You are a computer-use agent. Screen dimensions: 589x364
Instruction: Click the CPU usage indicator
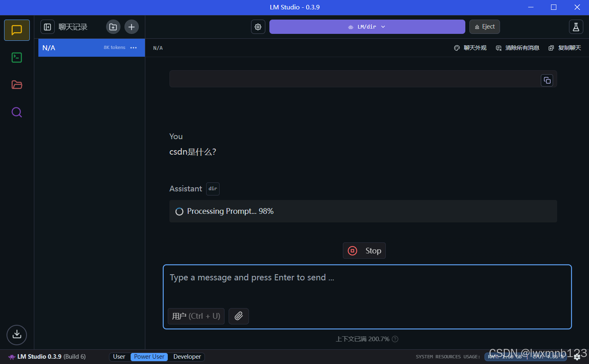click(x=548, y=357)
